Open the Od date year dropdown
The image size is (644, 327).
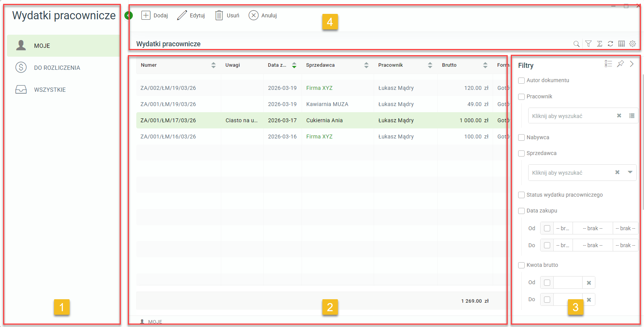click(625, 228)
